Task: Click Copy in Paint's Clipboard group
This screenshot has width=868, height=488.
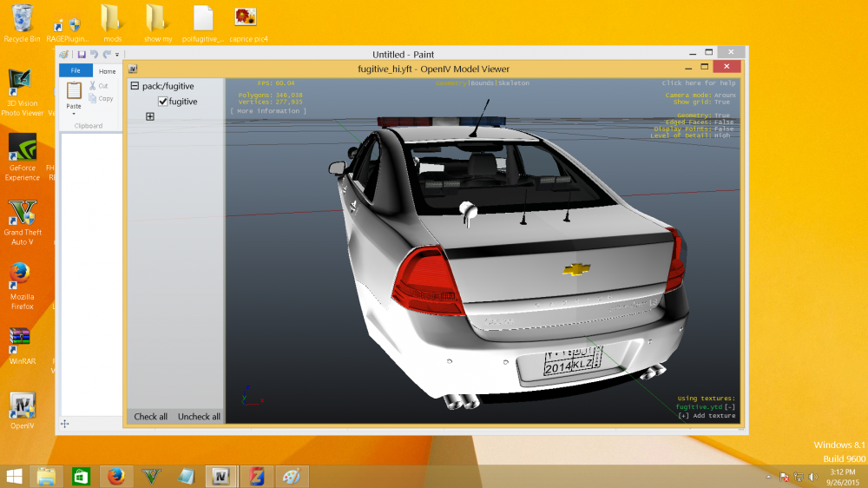Action: point(101,99)
